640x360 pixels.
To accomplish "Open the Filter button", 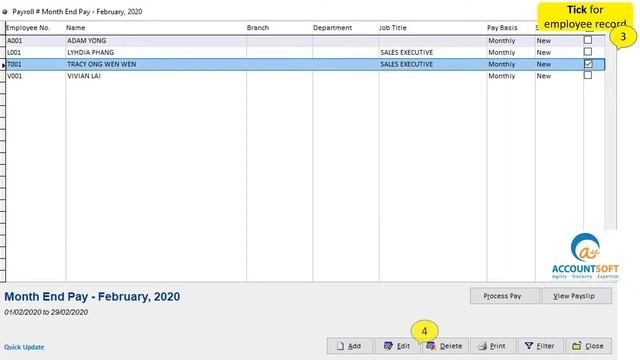I will 541,346.
